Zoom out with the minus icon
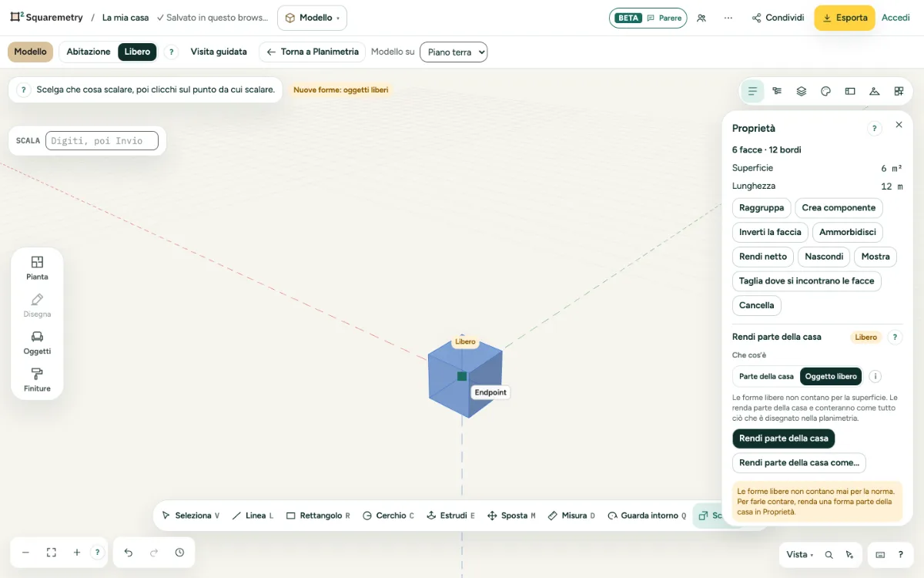Viewport: 924px width, 578px height. [25, 553]
